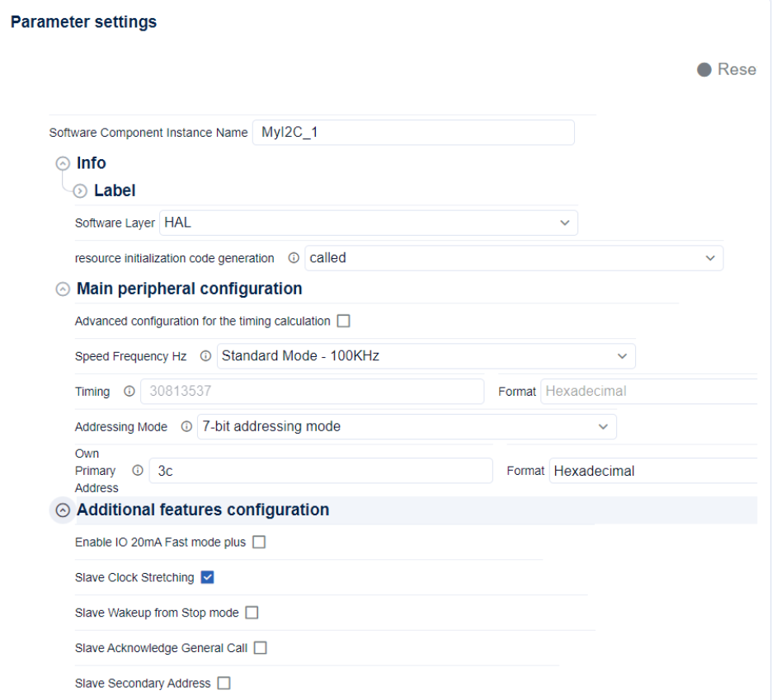The image size is (772, 700).
Task: Open the 7-bit addressing mode dropdown
Action: [406, 426]
